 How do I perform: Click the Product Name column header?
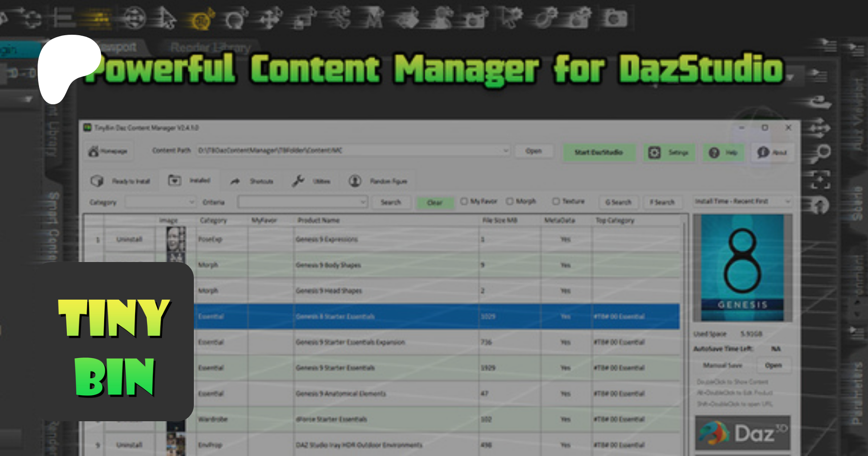tap(318, 221)
